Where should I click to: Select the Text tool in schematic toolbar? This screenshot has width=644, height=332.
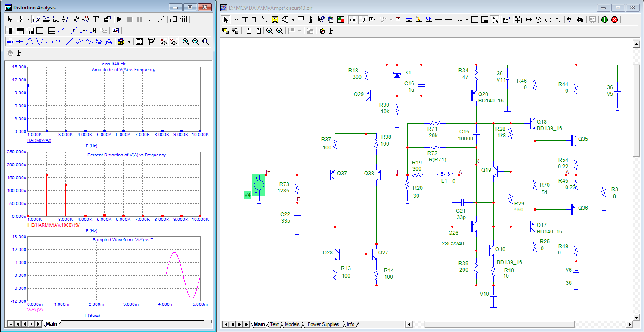(245, 19)
